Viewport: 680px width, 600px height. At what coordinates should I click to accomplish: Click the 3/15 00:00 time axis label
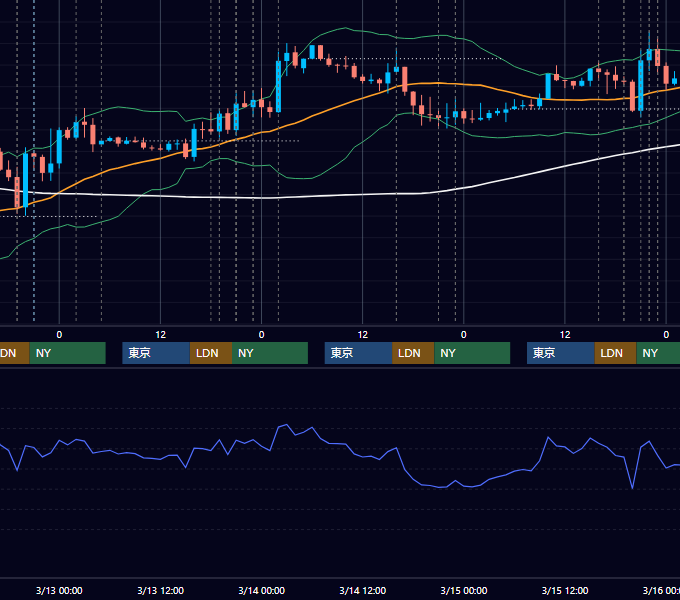[x=464, y=590]
